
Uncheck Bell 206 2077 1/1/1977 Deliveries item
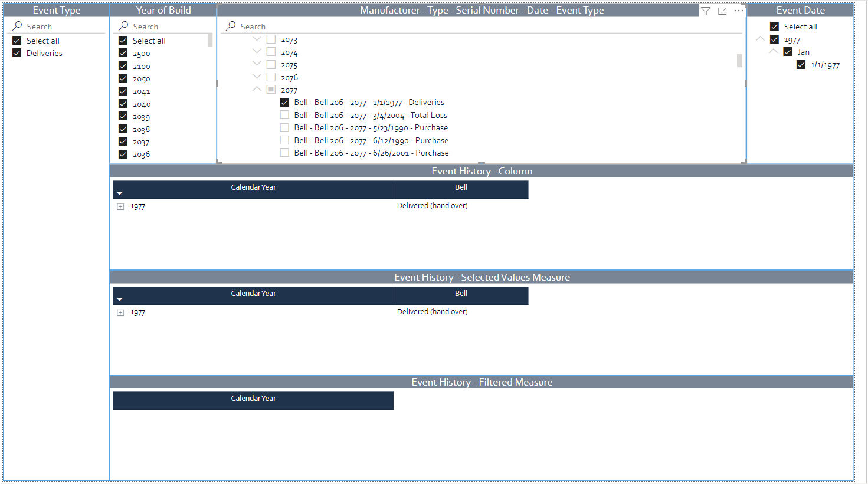[284, 103]
